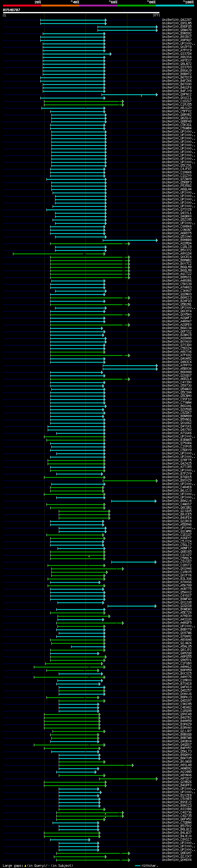Select hit label UniRef100_B6QLM9
The width and height of the screenshot is (197, 868).
pyautogui.click(x=177, y=267)
